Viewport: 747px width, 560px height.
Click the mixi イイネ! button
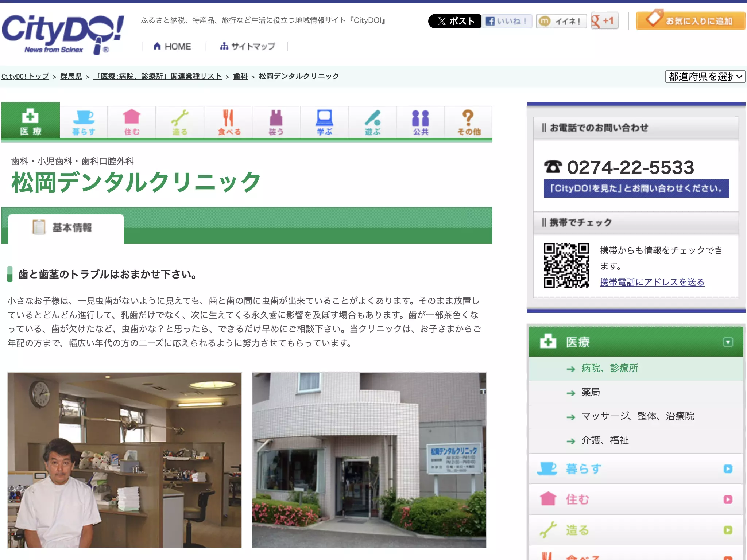(x=561, y=21)
